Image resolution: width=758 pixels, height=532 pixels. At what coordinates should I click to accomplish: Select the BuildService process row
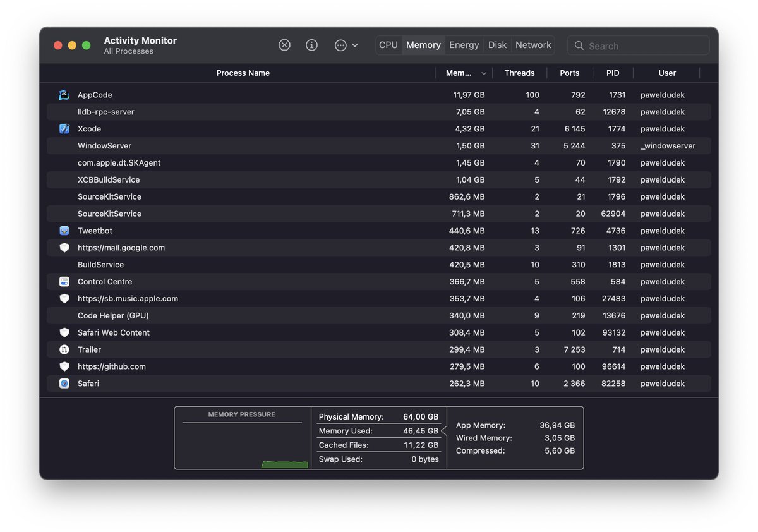(x=379, y=265)
